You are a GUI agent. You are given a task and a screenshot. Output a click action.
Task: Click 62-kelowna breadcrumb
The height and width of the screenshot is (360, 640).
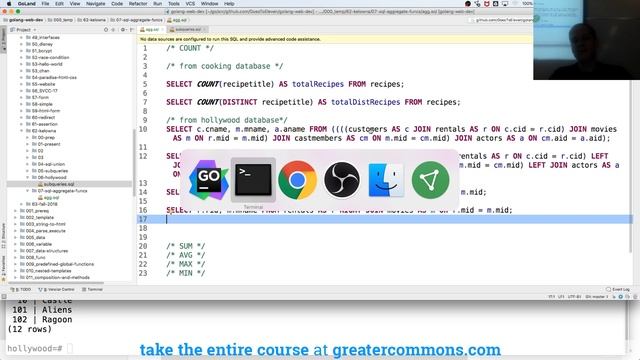click(92, 20)
